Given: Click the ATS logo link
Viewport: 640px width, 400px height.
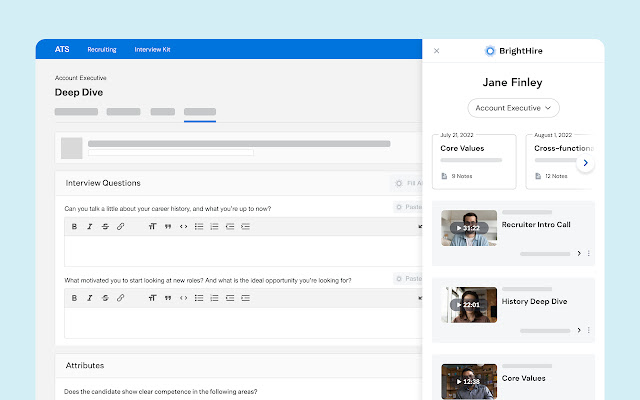Looking at the screenshot, I should click(62, 49).
